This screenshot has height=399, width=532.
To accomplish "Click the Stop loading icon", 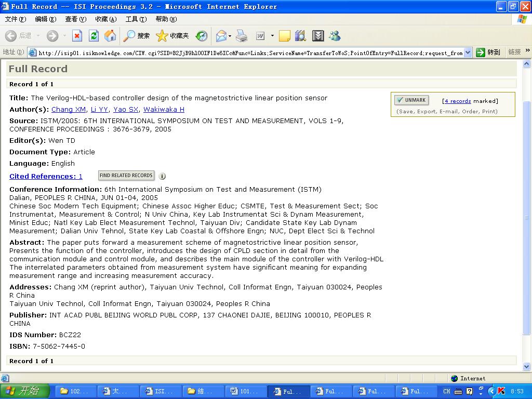I will tap(77, 36).
